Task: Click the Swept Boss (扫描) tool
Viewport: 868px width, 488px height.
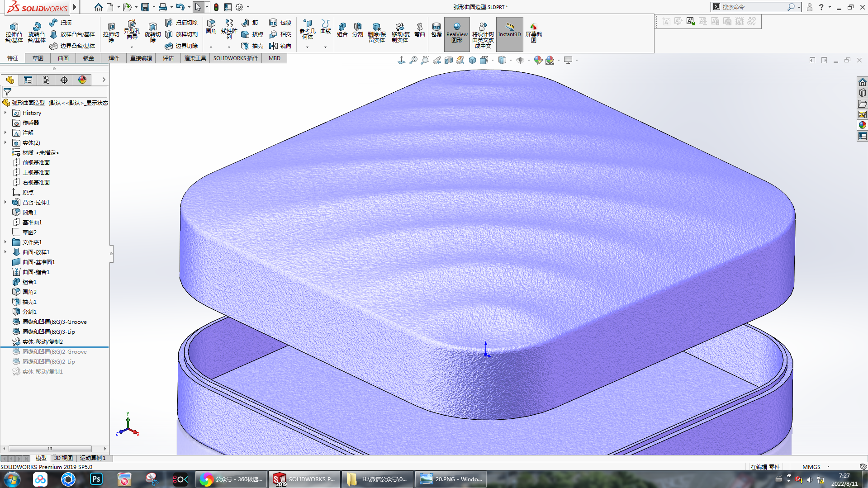Action: pos(60,22)
